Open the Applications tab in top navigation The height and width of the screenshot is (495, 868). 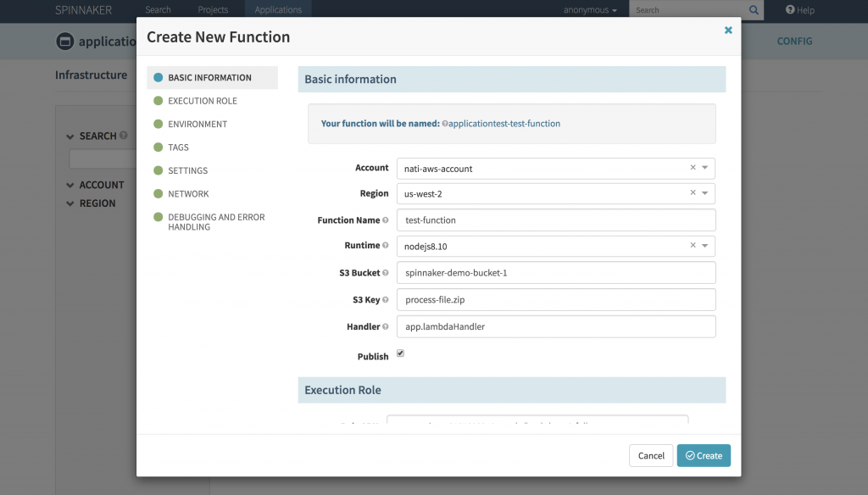278,10
